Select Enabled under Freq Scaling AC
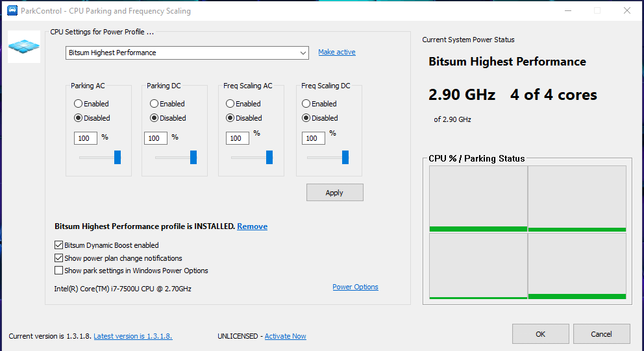This screenshot has height=351, width=644. point(230,104)
